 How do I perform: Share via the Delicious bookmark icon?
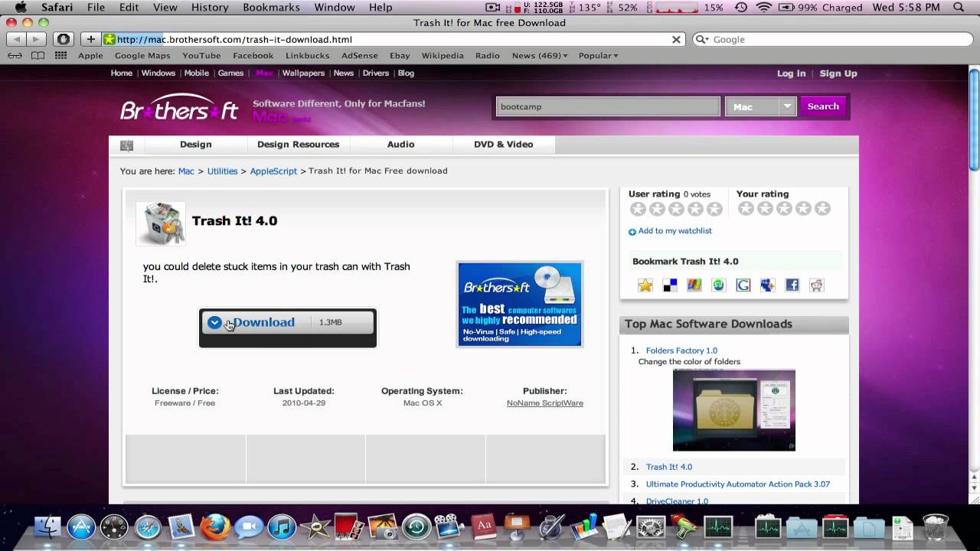670,285
